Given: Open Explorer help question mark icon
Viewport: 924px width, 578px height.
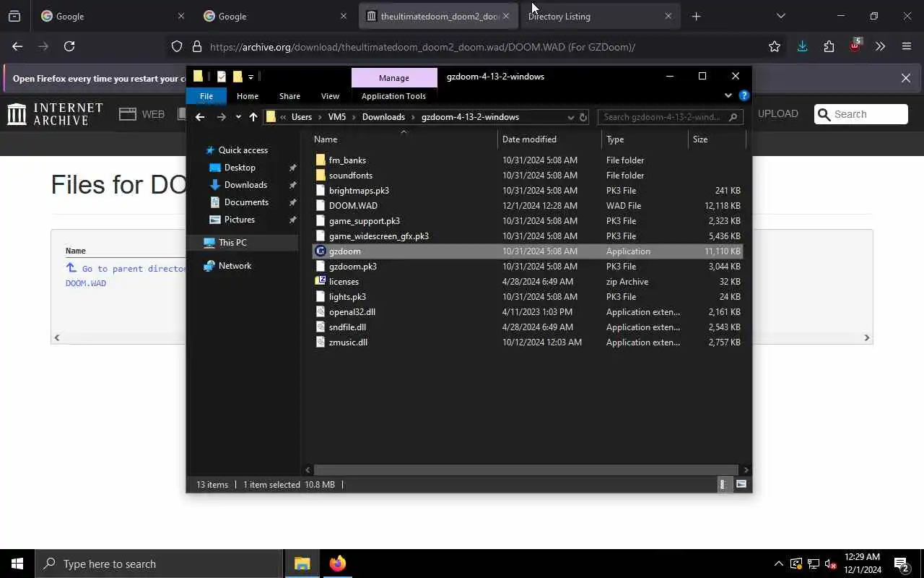Looking at the screenshot, I should (744, 95).
